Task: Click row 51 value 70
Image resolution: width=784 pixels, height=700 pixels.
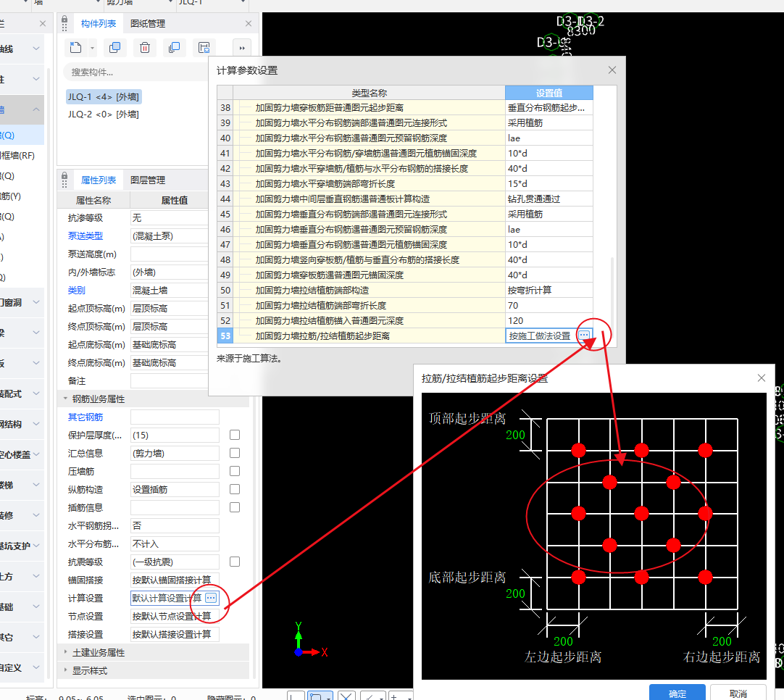Action: tap(549, 305)
